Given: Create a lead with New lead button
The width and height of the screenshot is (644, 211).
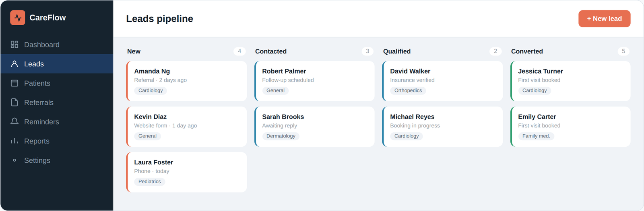Looking at the screenshot, I should click(x=604, y=19).
